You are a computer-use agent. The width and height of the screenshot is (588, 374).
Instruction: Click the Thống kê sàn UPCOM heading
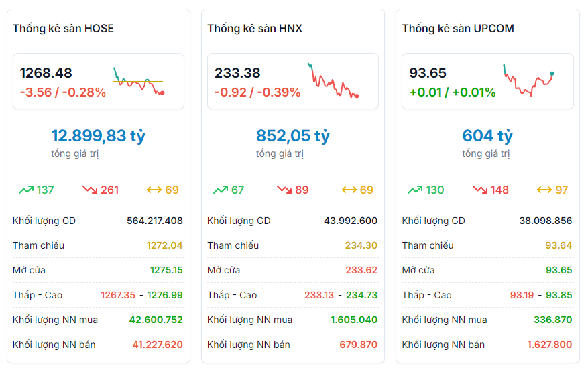click(458, 29)
